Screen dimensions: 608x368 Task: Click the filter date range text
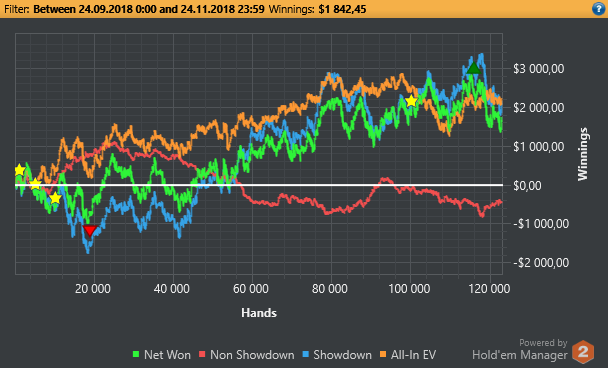149,9
